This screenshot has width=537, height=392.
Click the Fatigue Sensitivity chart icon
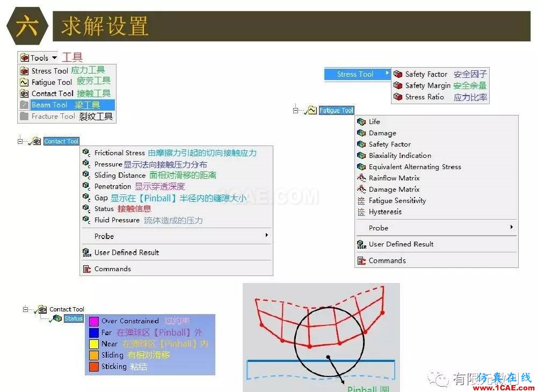point(361,201)
